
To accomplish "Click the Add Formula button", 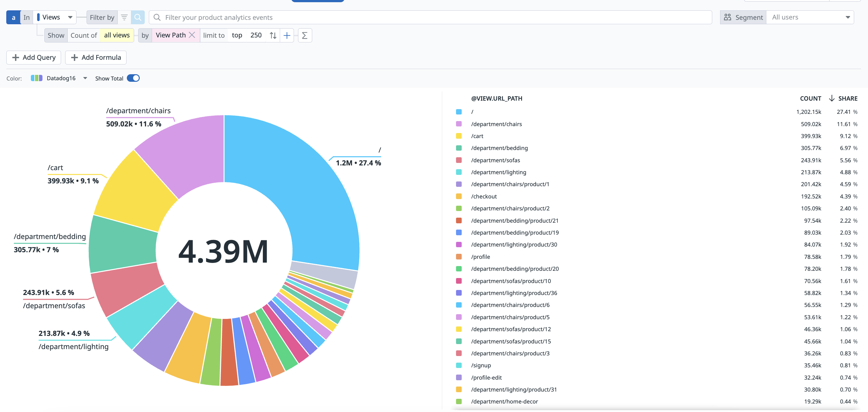I will 96,57.
